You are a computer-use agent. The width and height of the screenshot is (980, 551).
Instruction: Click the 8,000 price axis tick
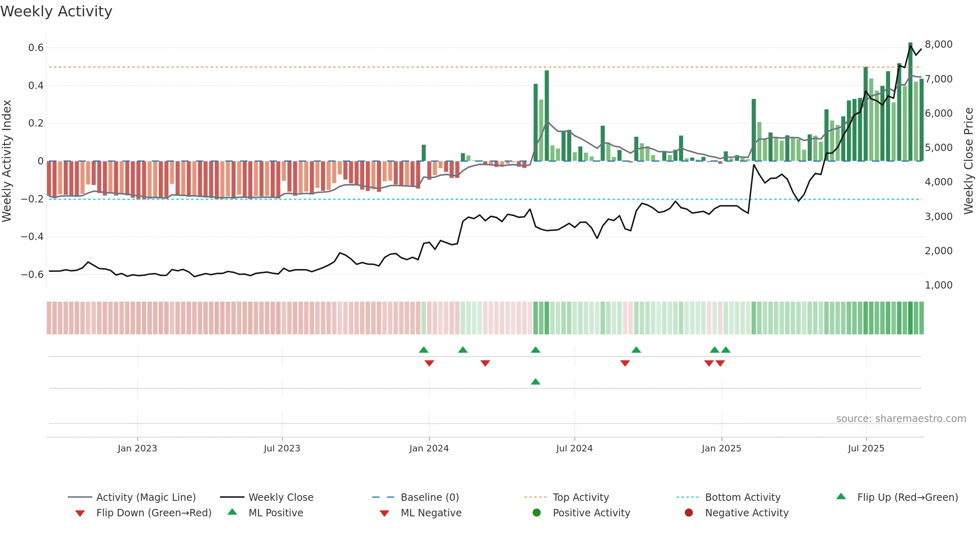tap(939, 44)
